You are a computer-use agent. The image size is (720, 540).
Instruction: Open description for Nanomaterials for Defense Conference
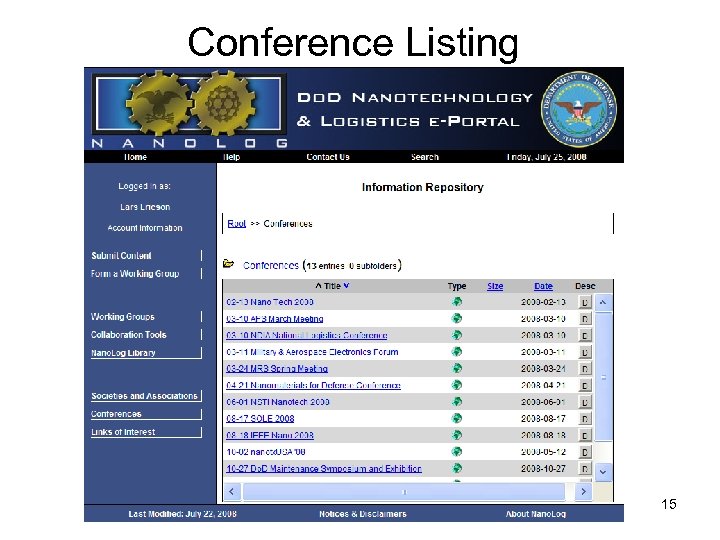click(585, 385)
